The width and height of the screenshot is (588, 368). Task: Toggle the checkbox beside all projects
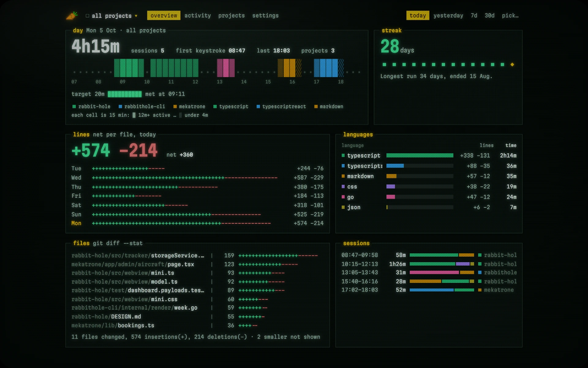[x=87, y=16]
